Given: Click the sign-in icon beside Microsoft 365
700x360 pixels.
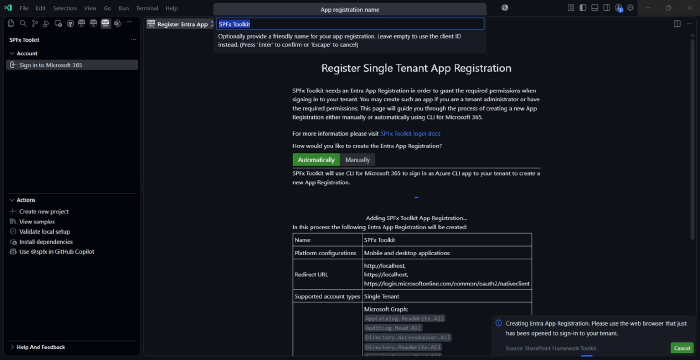Looking at the screenshot, I should (13, 65).
